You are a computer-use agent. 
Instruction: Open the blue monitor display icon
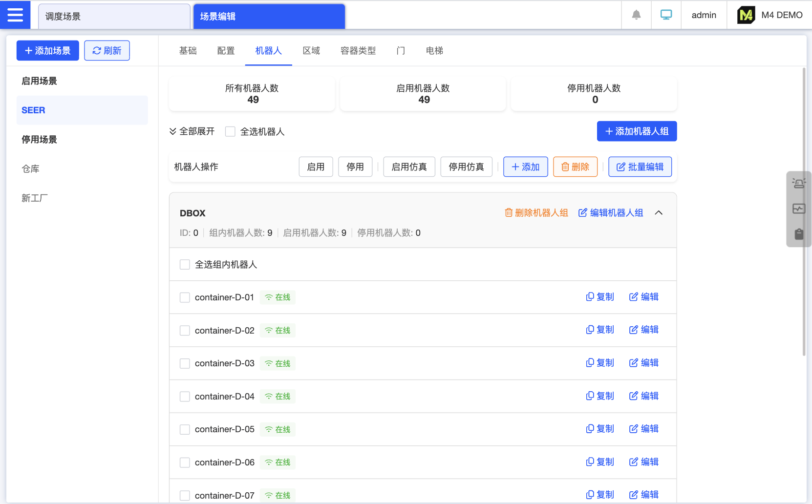pyautogui.click(x=665, y=15)
